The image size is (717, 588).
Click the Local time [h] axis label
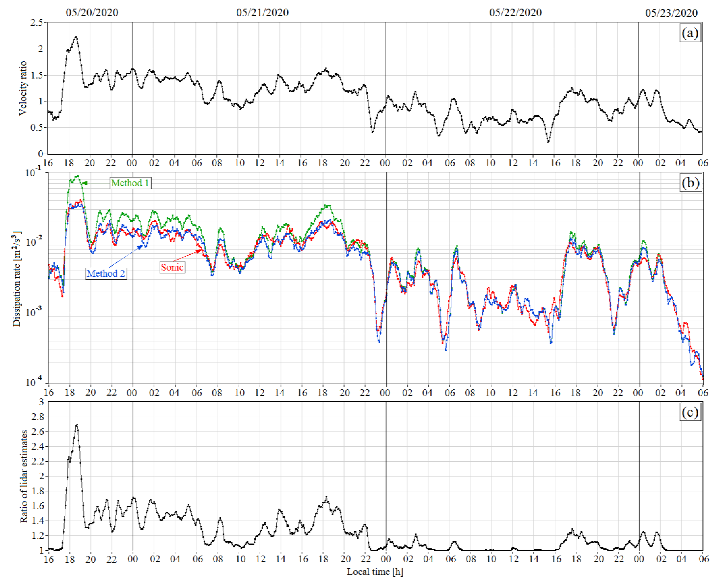click(x=375, y=572)
